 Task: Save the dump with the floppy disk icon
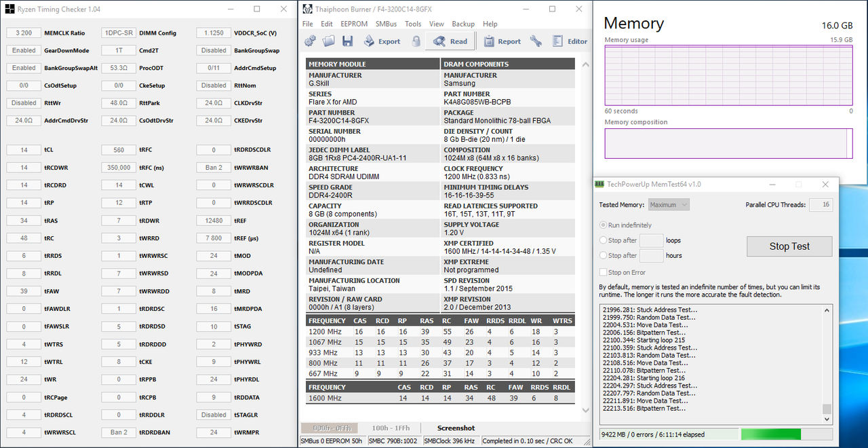(347, 41)
